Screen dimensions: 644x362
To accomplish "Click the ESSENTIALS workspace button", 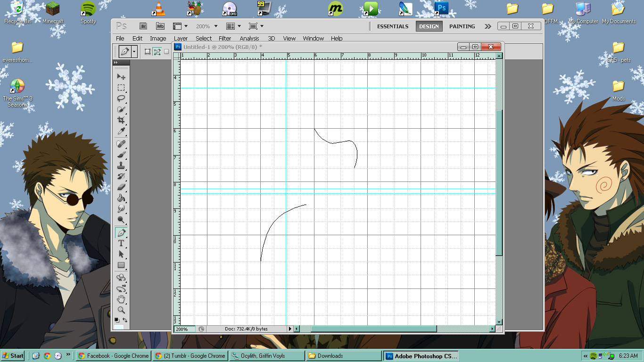I will [x=392, y=26].
